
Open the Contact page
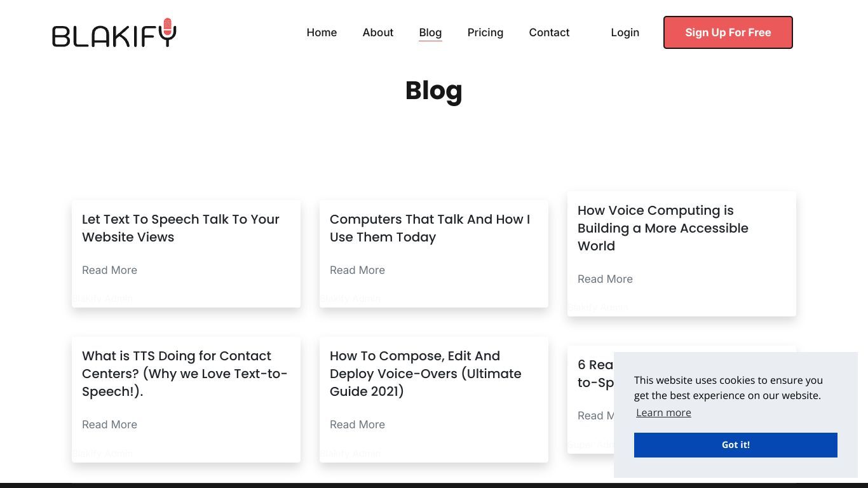tap(549, 32)
